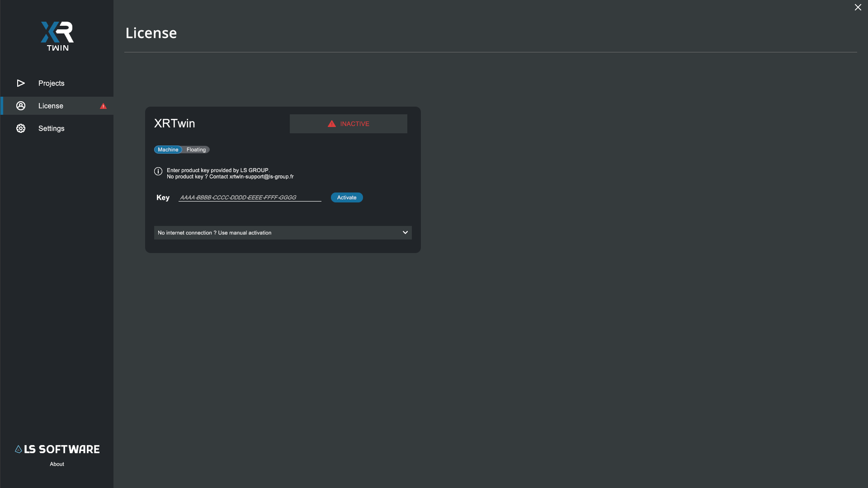Click the info circle icon near product key text
This screenshot has width=868, height=488.
point(158,171)
